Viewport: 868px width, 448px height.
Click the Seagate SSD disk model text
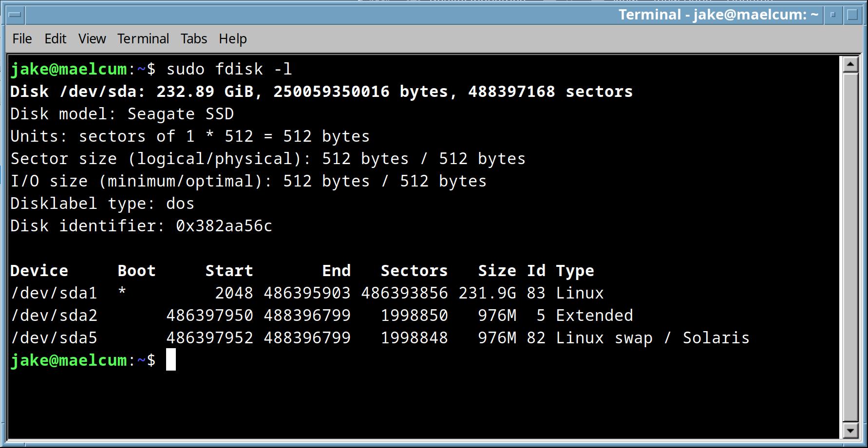[x=180, y=114]
